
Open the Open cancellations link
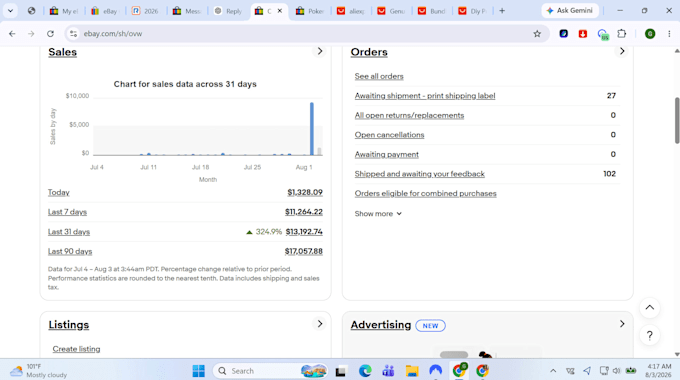pyautogui.click(x=389, y=135)
